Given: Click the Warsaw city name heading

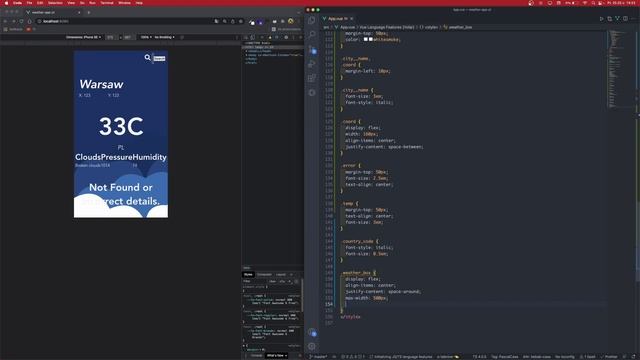Looking at the screenshot, I should point(101,84).
